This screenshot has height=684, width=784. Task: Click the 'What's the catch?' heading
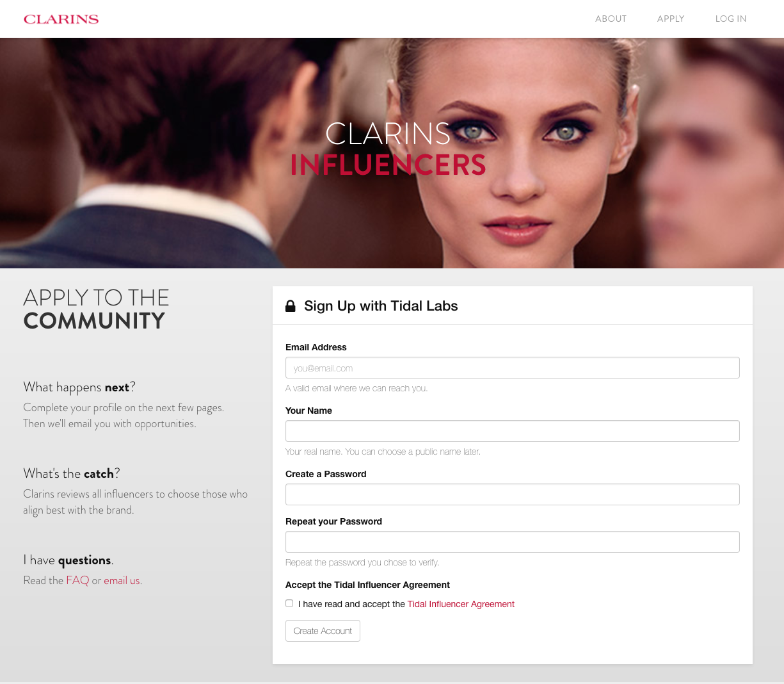(72, 473)
